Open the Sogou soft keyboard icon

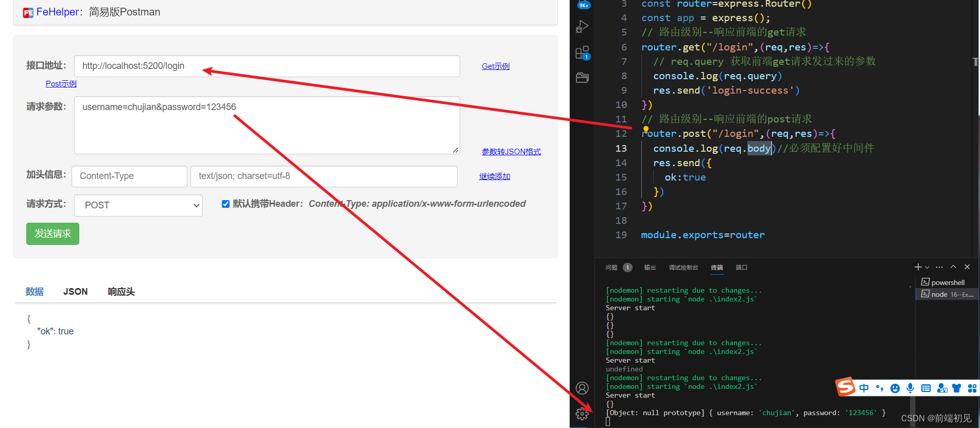(926, 388)
